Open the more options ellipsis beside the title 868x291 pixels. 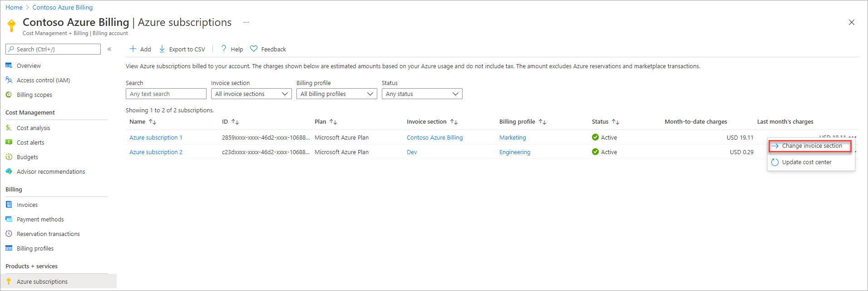(246, 22)
